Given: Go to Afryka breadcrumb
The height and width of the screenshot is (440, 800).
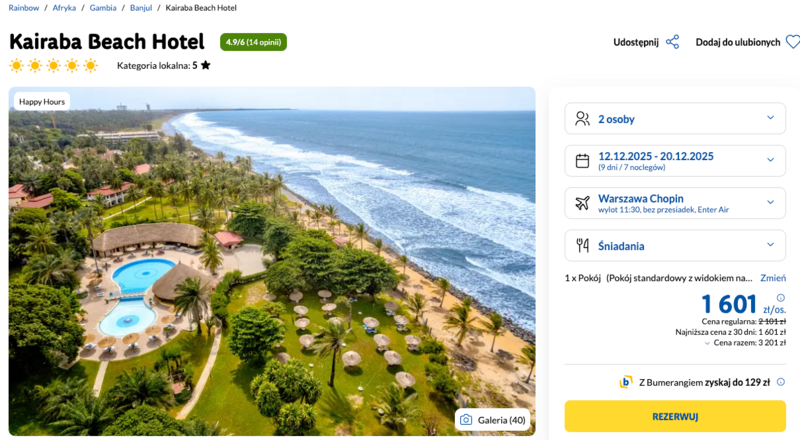Looking at the screenshot, I should tap(64, 7).
